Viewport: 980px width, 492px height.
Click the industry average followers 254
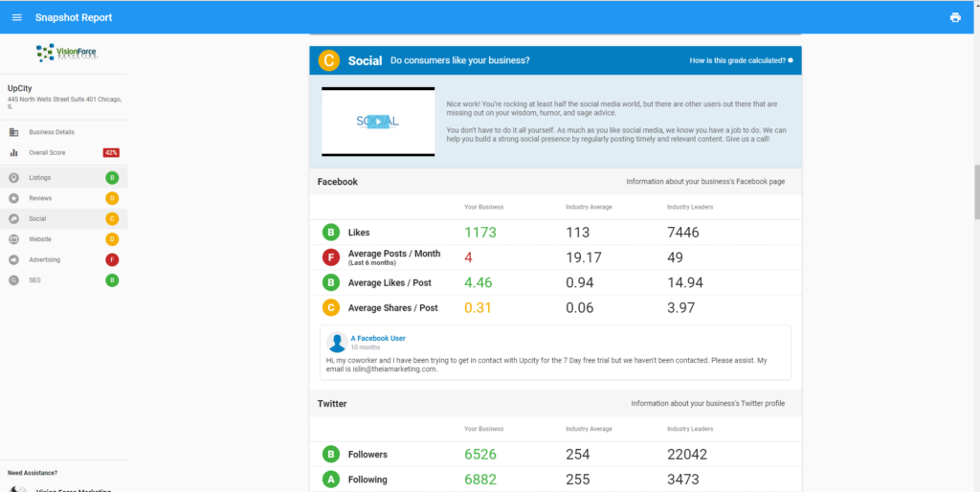(x=578, y=455)
